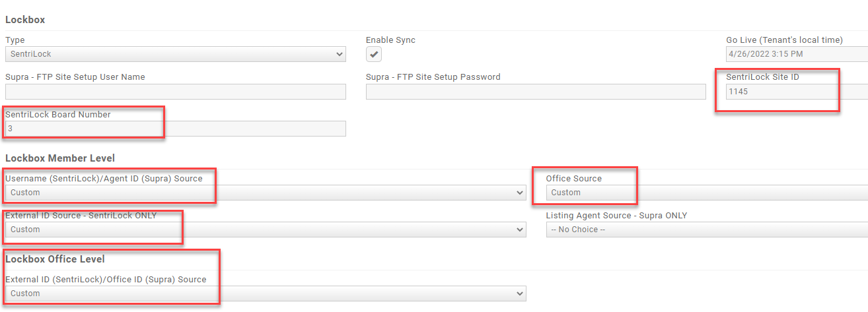Click the SentriLock Site ID label
The image size is (868, 312).
click(762, 77)
